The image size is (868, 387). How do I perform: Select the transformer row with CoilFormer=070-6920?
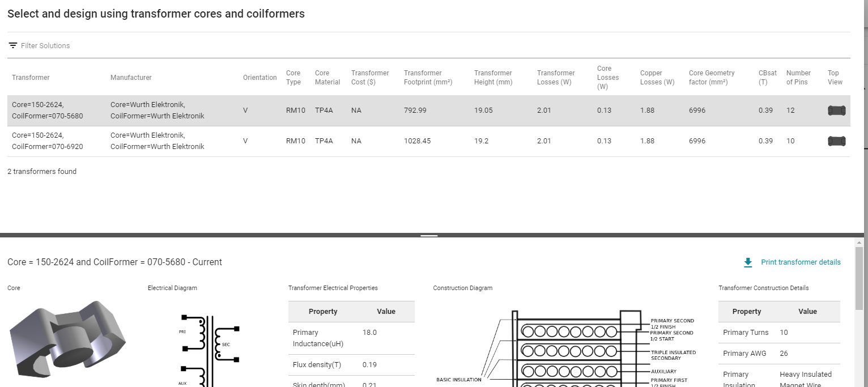(x=429, y=141)
